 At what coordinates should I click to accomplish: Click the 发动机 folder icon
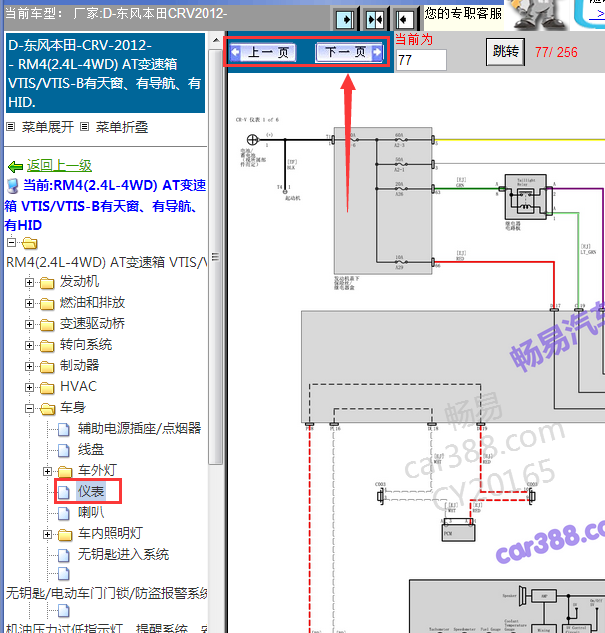(47, 283)
